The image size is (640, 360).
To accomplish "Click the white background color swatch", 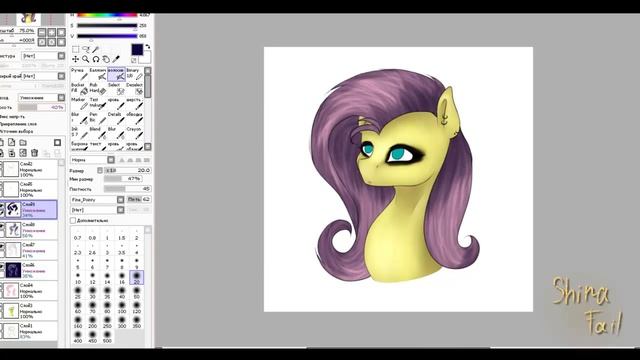I will pos(146,57).
